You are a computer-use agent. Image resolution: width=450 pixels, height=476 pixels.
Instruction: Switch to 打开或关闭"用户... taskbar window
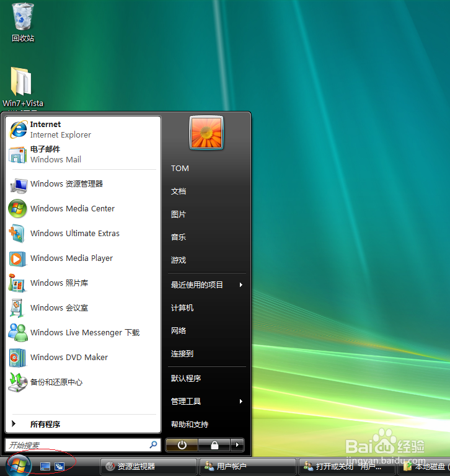[346, 466]
